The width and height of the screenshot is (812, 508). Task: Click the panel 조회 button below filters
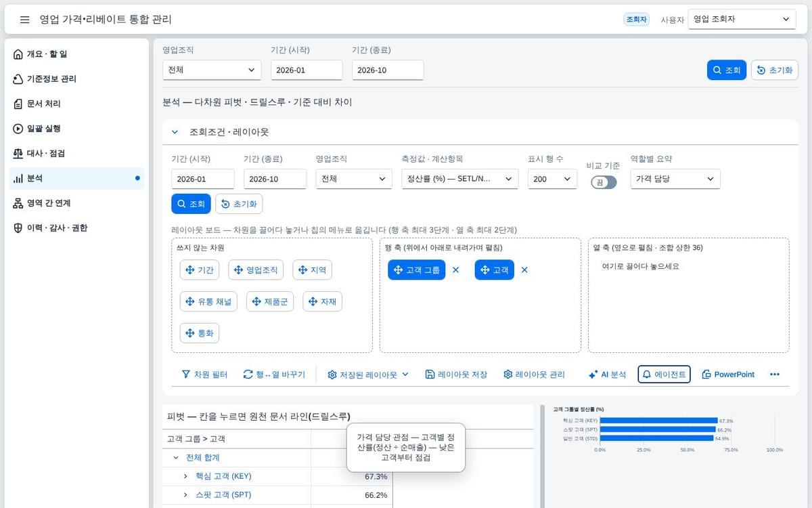click(x=191, y=204)
